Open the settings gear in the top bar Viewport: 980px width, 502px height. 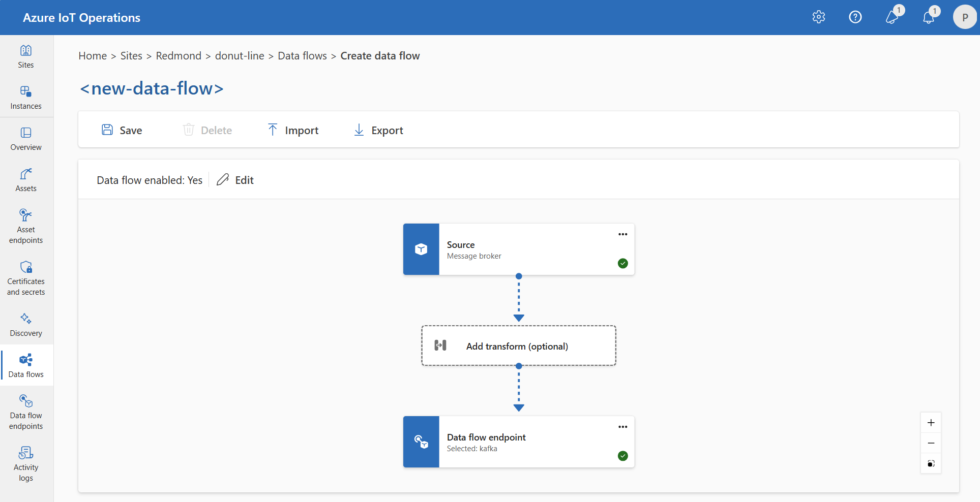819,17
